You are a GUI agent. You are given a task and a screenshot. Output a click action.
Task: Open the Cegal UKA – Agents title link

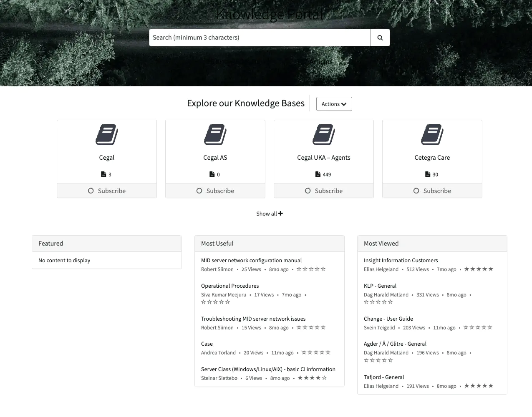click(324, 158)
